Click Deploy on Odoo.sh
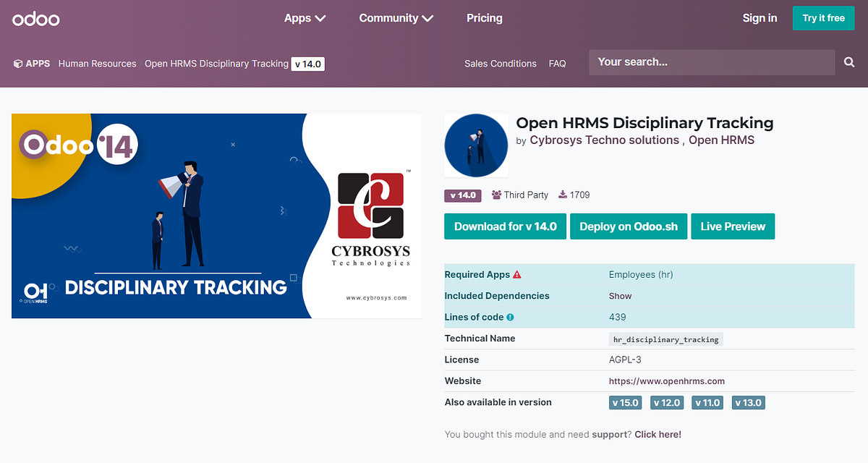This screenshot has width=868, height=463. tap(628, 226)
